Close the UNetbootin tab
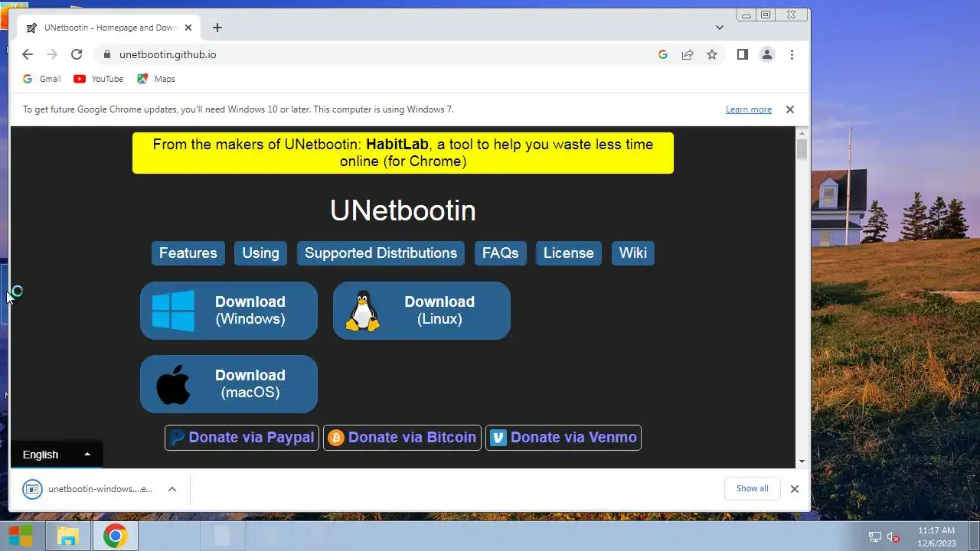This screenshot has height=551, width=980. [188, 28]
